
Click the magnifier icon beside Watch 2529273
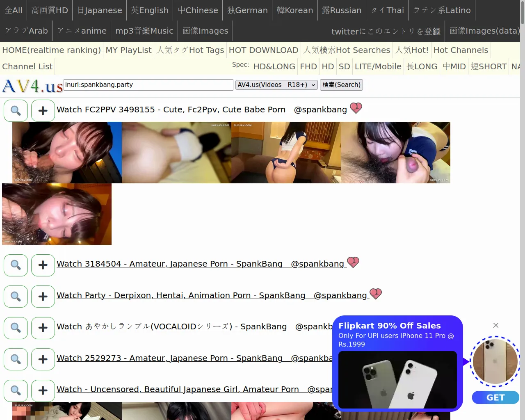[16, 359]
